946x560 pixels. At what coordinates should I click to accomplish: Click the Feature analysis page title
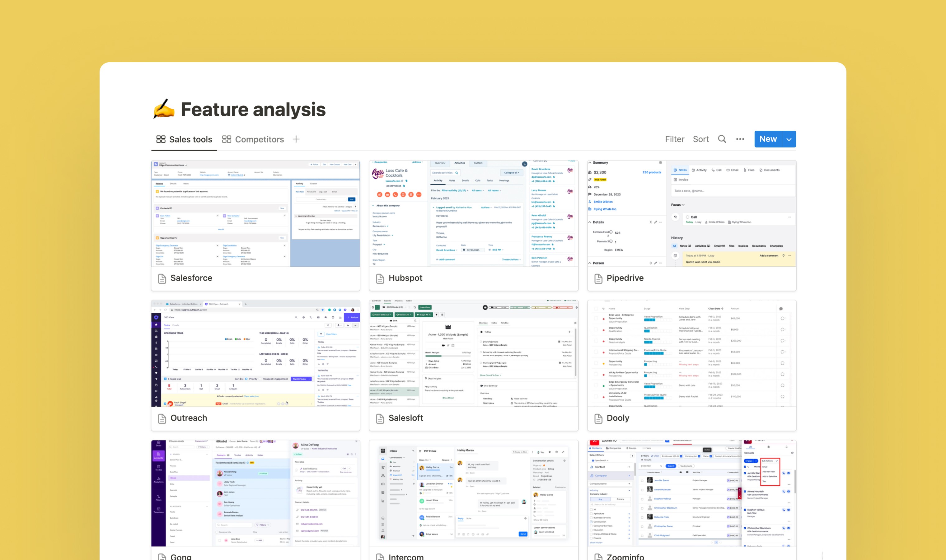(x=253, y=110)
